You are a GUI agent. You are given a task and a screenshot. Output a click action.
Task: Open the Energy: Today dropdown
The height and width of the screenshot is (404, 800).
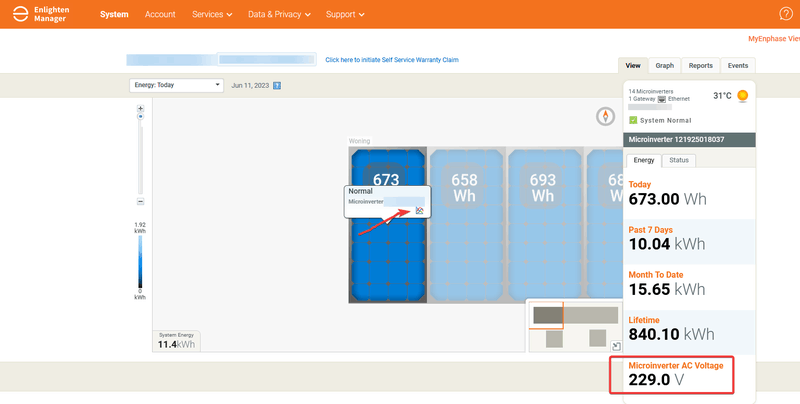(x=176, y=85)
